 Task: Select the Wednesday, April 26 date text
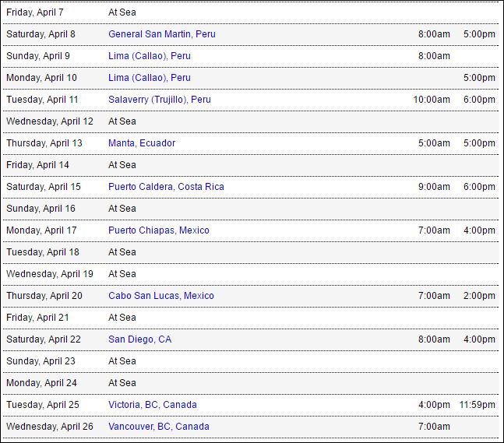(50, 427)
